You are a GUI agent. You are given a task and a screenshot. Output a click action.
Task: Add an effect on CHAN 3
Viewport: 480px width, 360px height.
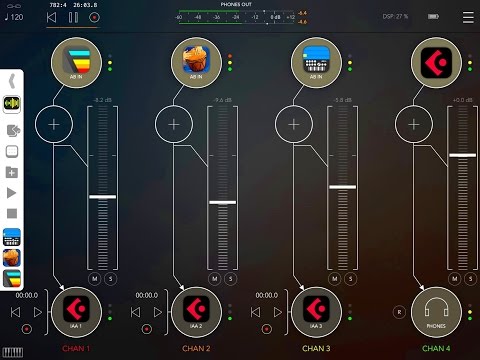point(294,124)
